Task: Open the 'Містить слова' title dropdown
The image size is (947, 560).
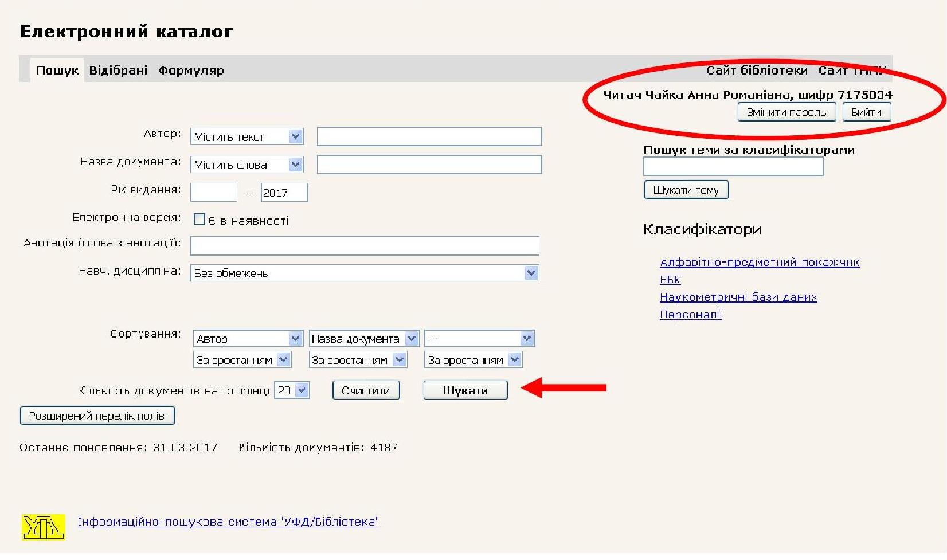Action: click(246, 165)
